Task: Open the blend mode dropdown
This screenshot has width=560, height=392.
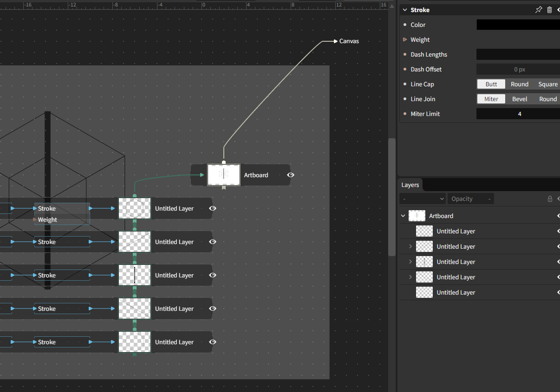Action: 423,199
